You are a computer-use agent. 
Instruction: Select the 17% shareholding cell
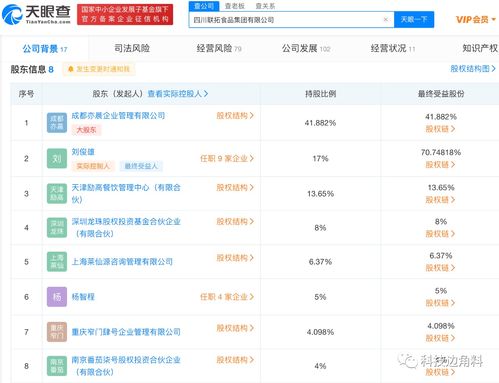tap(320, 158)
